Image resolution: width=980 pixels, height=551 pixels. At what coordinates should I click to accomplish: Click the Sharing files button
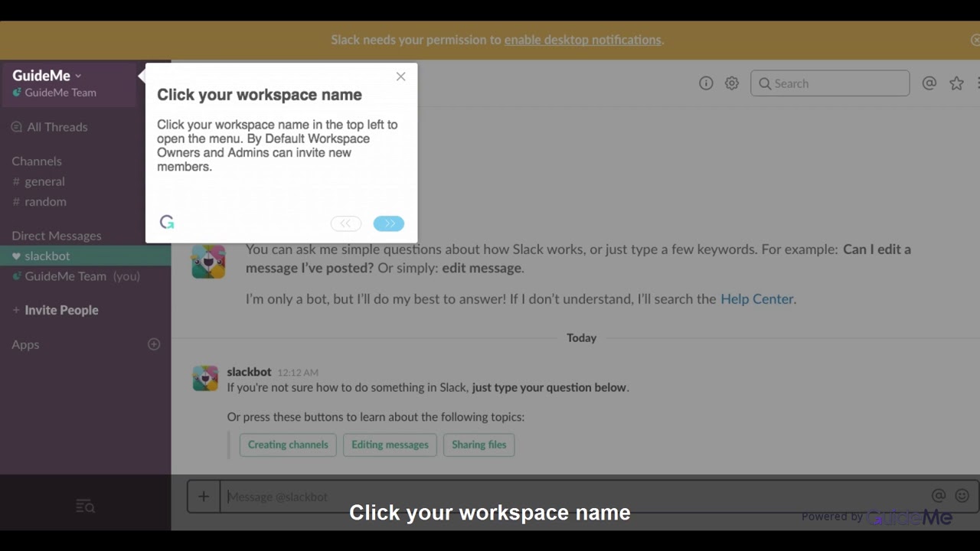pos(479,445)
